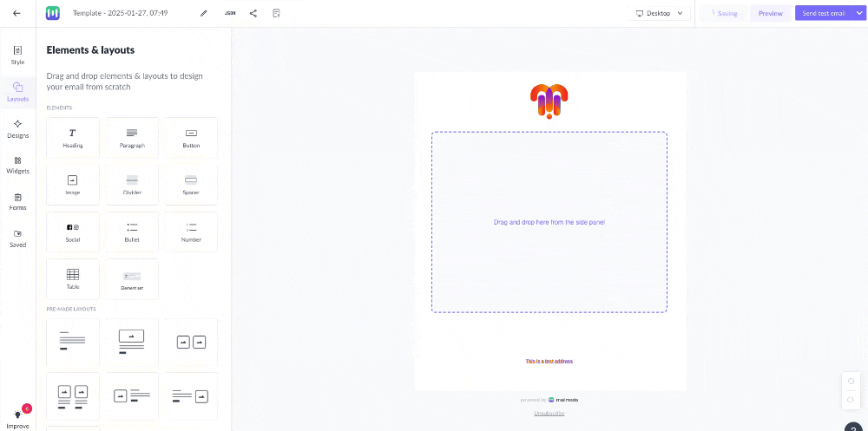Screen dimensions: 868x431
Task: Select the Social element
Action: [73, 232]
